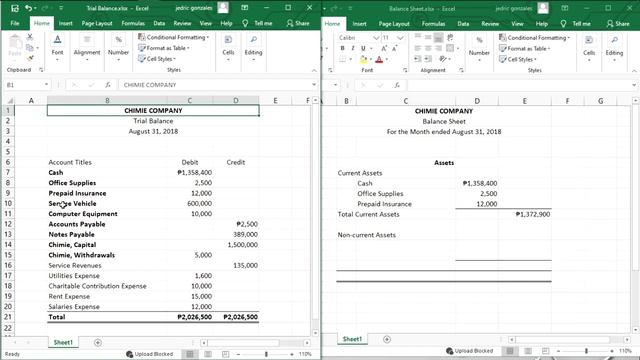Adjust zoom slider in Trial Balance window
The image size is (640, 360).
point(266,354)
